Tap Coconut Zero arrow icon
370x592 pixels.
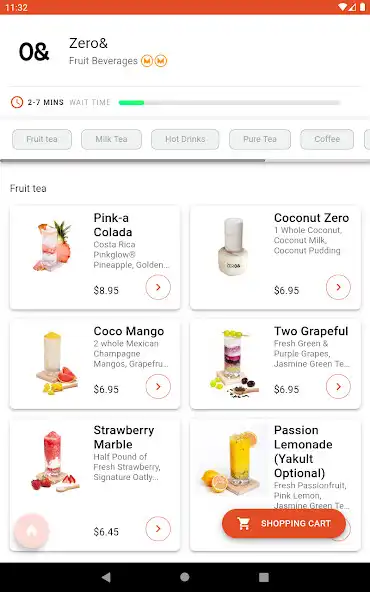pyautogui.click(x=338, y=287)
